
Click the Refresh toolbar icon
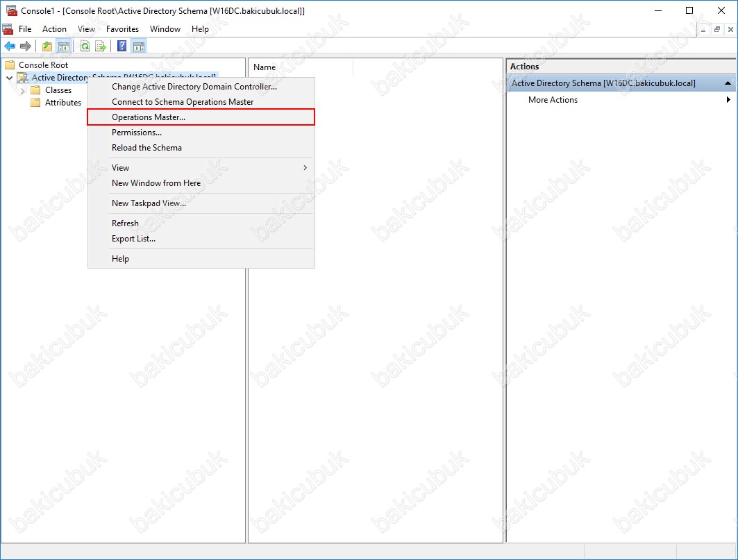(x=85, y=46)
